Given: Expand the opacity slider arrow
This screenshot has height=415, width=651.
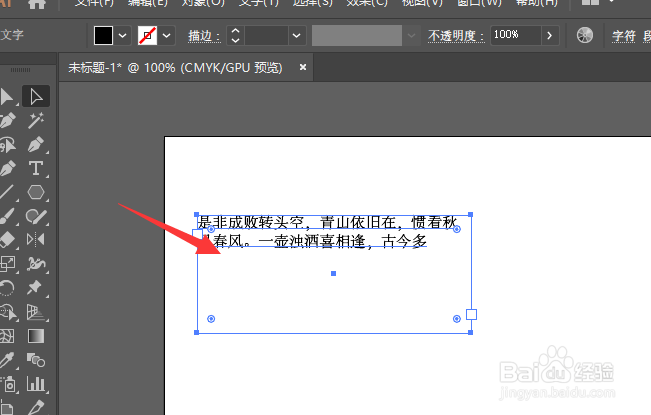Looking at the screenshot, I should (x=550, y=35).
